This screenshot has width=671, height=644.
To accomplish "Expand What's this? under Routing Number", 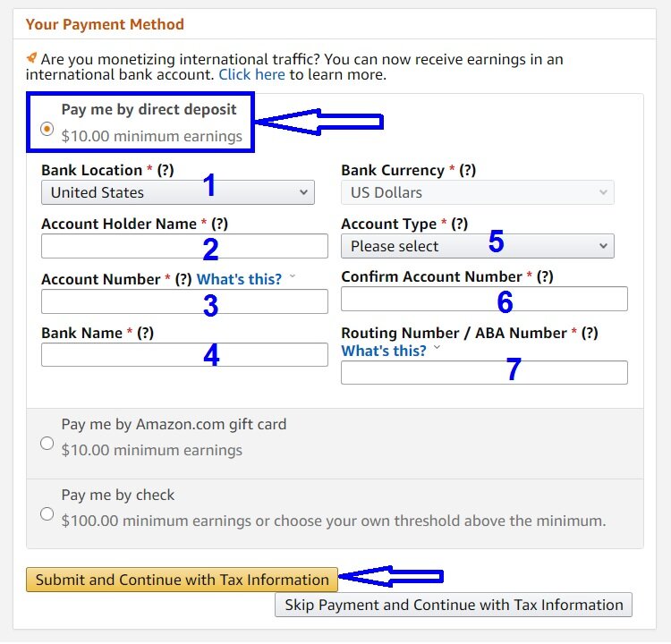I will click(384, 351).
